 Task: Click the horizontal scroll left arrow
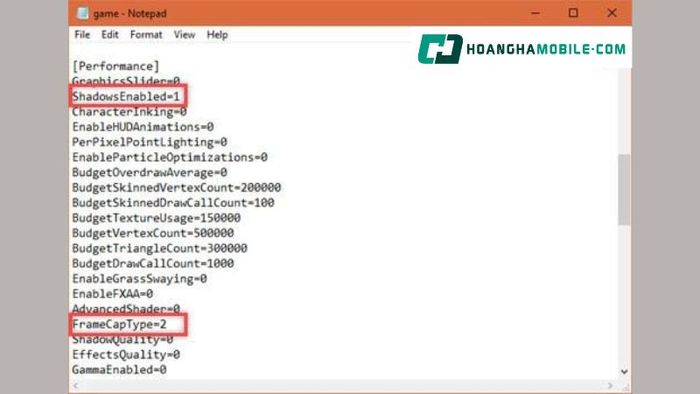point(76,386)
